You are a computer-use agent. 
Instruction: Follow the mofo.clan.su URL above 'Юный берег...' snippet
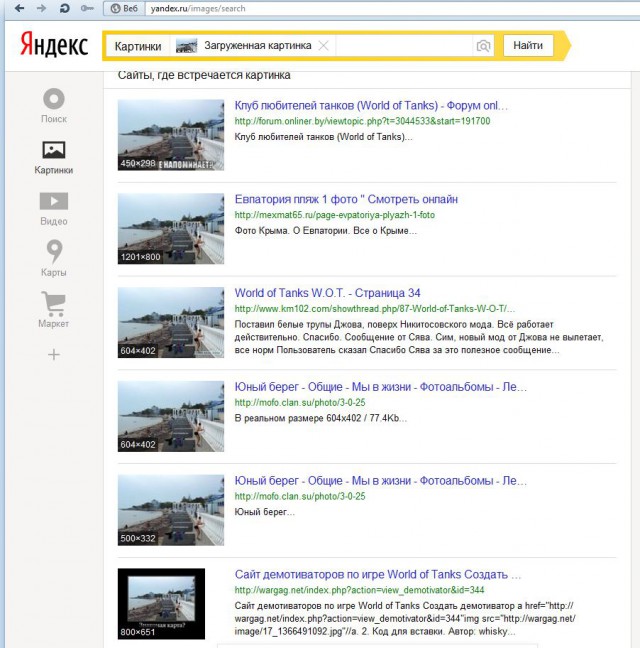click(x=300, y=496)
